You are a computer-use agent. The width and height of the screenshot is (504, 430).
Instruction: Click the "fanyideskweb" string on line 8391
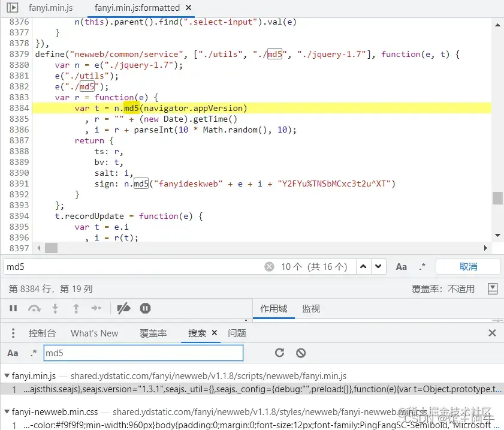(x=188, y=184)
